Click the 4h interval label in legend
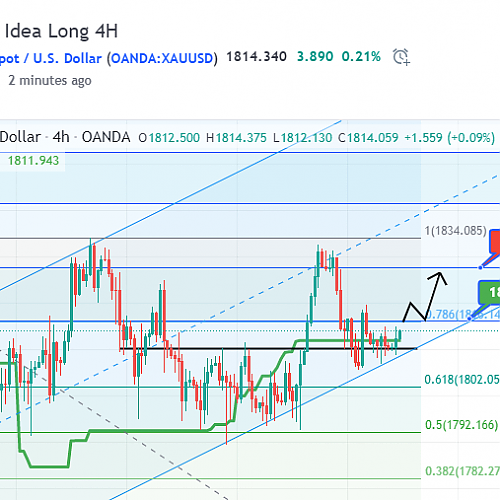The height and width of the screenshot is (500, 500). (x=61, y=137)
